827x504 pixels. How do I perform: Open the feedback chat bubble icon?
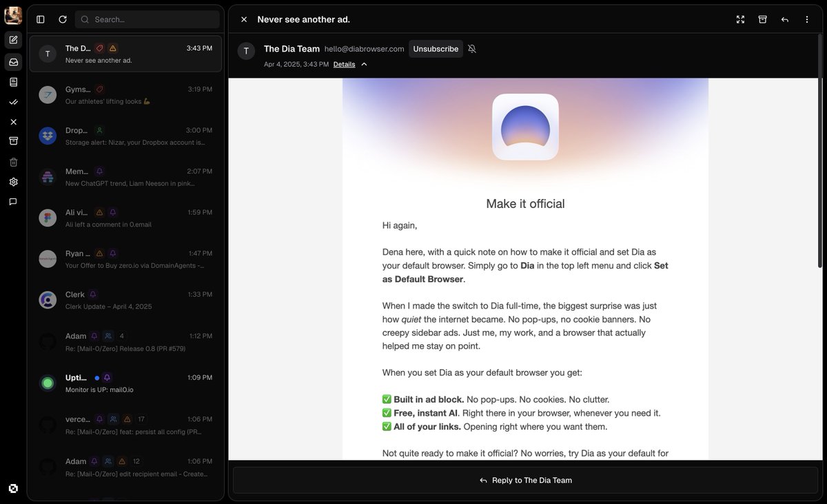click(13, 202)
